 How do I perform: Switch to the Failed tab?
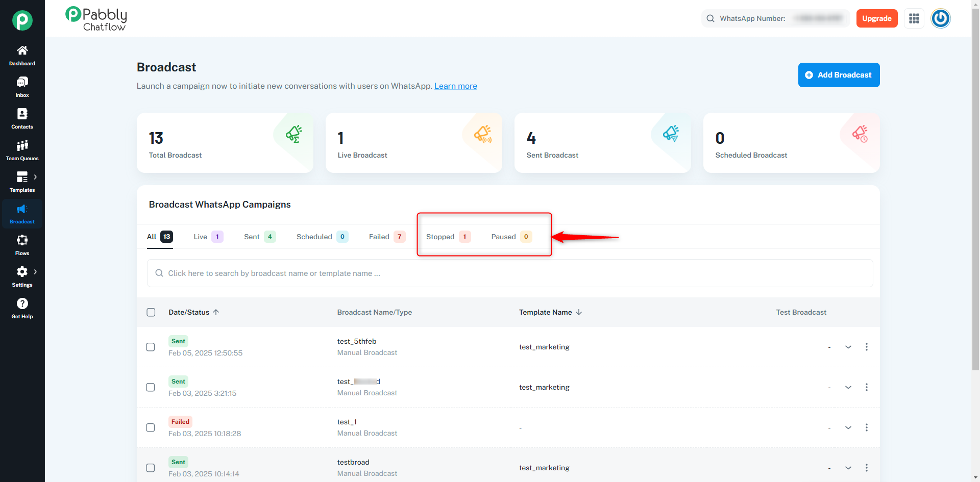(x=387, y=237)
